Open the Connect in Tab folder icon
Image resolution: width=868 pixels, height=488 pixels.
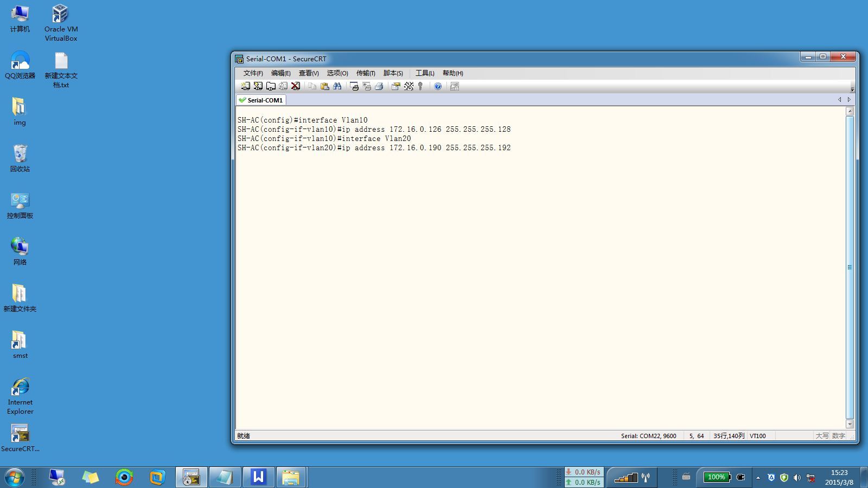click(271, 86)
